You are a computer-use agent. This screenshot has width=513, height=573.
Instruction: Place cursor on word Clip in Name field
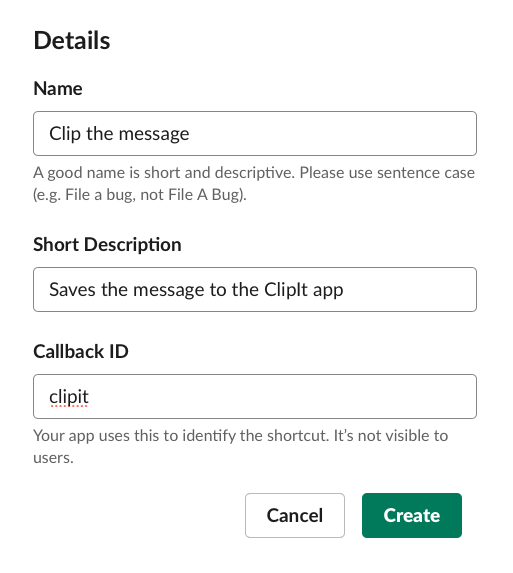click(65, 134)
